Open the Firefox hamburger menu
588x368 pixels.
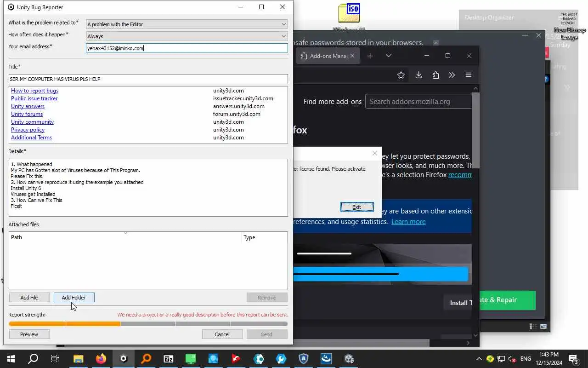coord(469,75)
